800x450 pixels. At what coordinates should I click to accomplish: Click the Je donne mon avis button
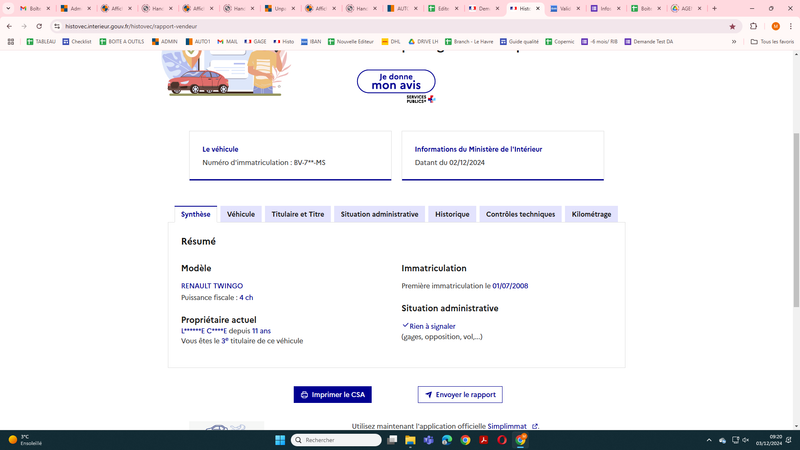[x=396, y=81]
